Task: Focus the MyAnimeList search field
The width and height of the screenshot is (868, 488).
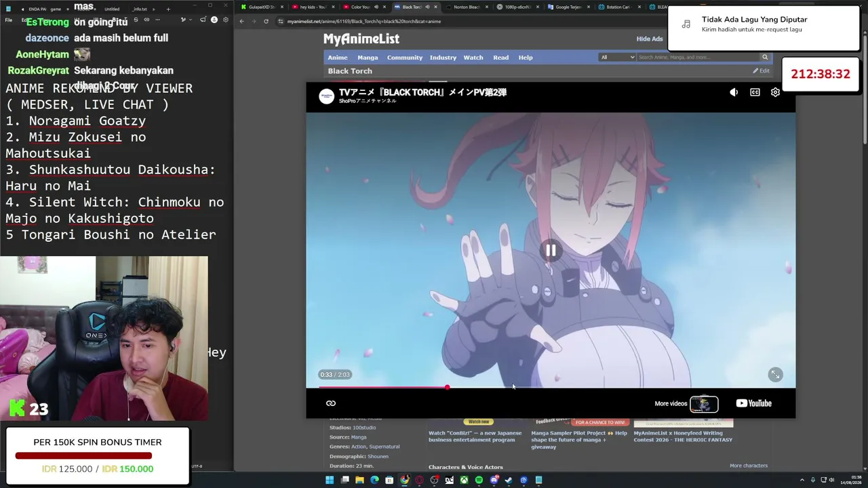Action: 698,58
